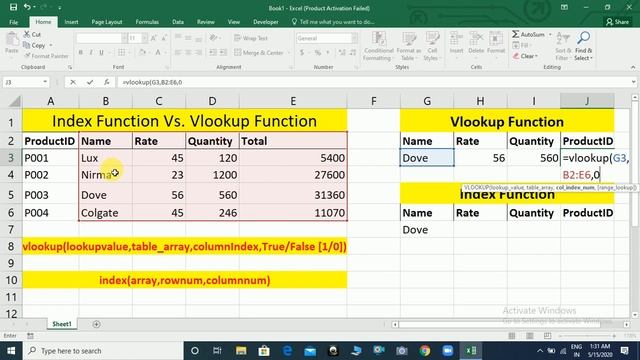Collapse the ribbon with the bottom-right caret

[x=633, y=67]
